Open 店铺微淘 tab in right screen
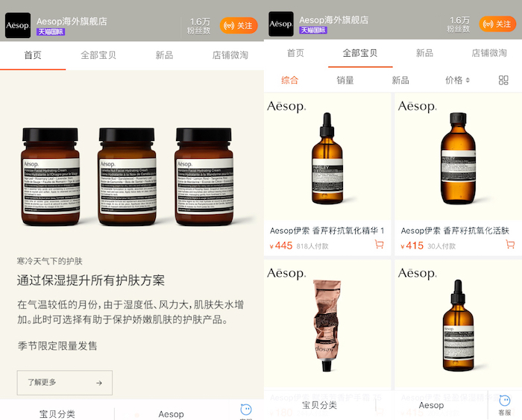 pos(489,53)
